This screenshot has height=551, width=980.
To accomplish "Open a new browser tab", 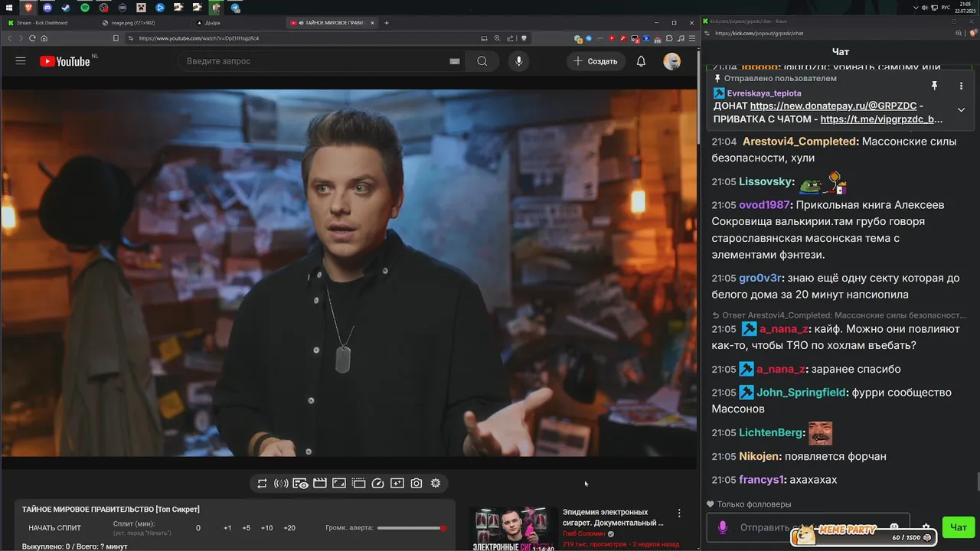I will 387,23.
